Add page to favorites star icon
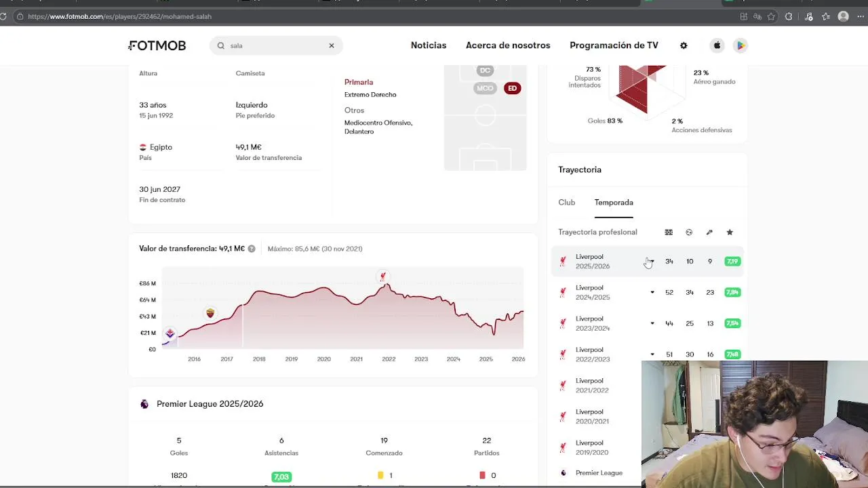868x488 pixels. [771, 16]
